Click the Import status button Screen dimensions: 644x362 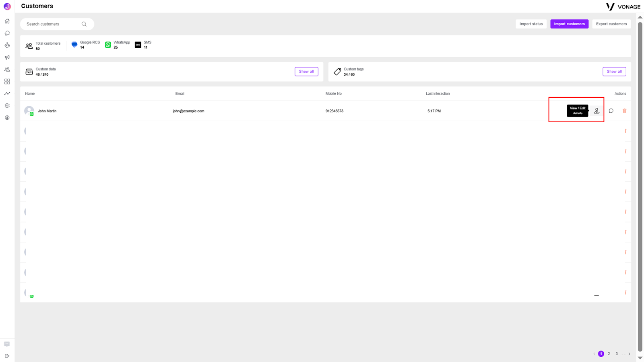coord(531,24)
